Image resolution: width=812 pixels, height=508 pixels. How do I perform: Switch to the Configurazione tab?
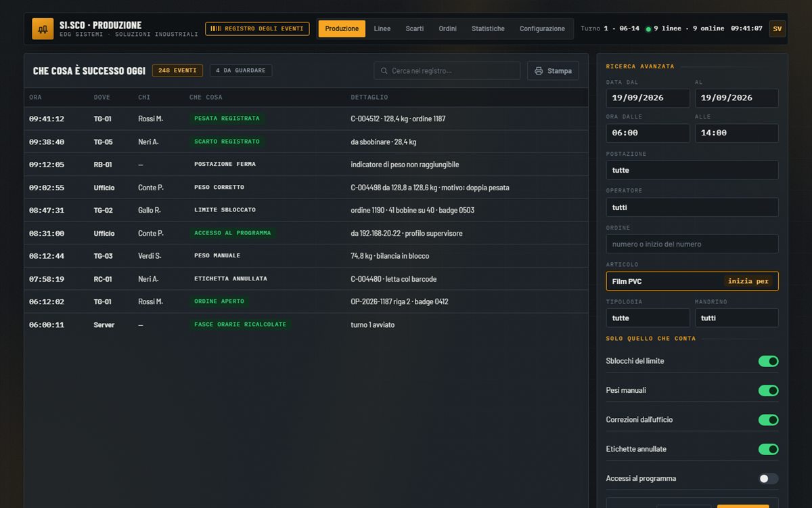542,29
